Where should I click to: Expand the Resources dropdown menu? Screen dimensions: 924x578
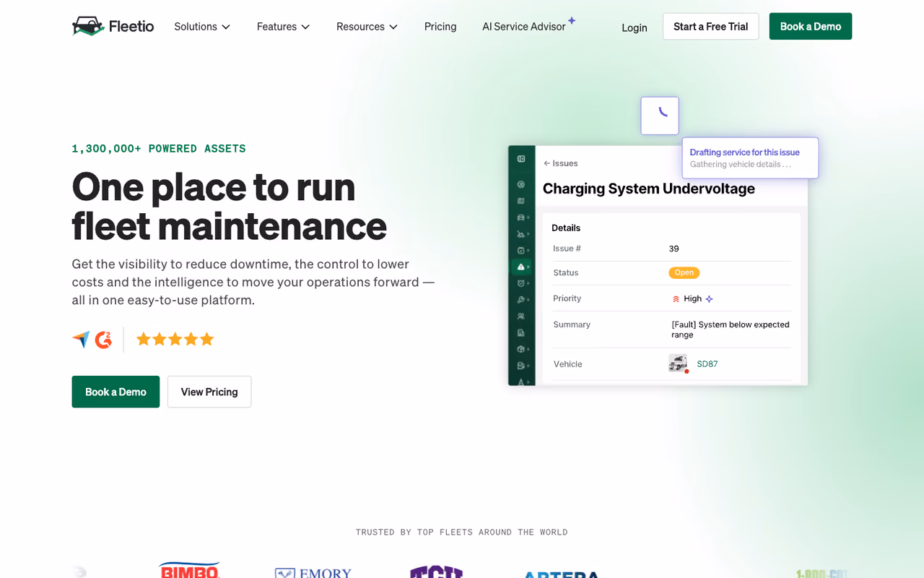tap(367, 27)
